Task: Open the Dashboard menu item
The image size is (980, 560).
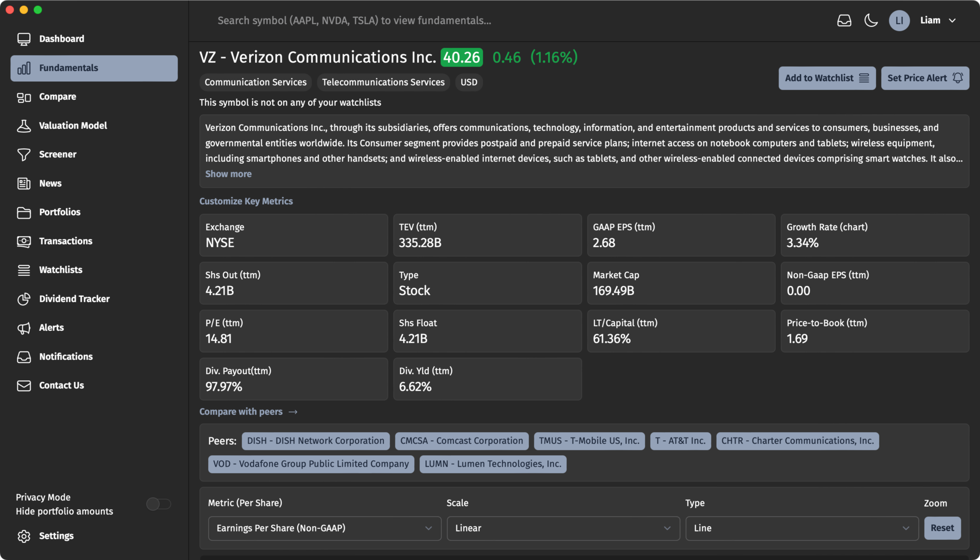Action: 94,39
